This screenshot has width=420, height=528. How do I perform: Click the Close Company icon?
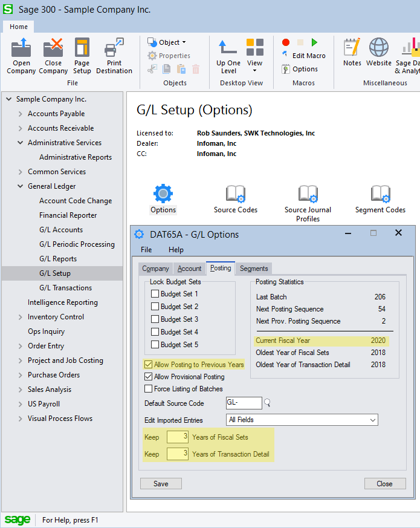tap(53, 47)
